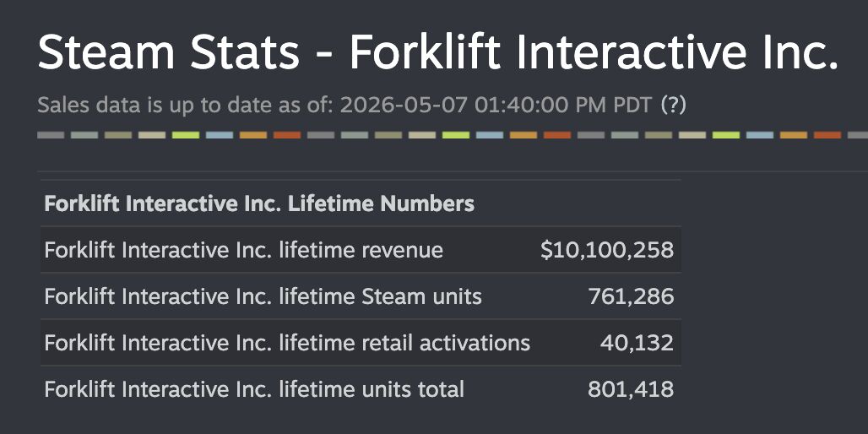Click the Lifetime Numbers table header
Screen dimensions: 868x434
[259, 203]
